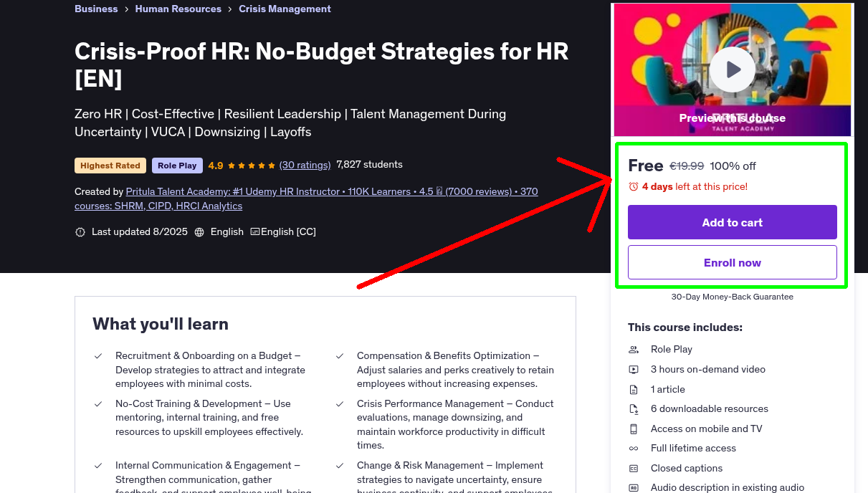This screenshot has height=493, width=868.
Task: Open Pritula Talent Academy instructor link
Action: point(306,198)
